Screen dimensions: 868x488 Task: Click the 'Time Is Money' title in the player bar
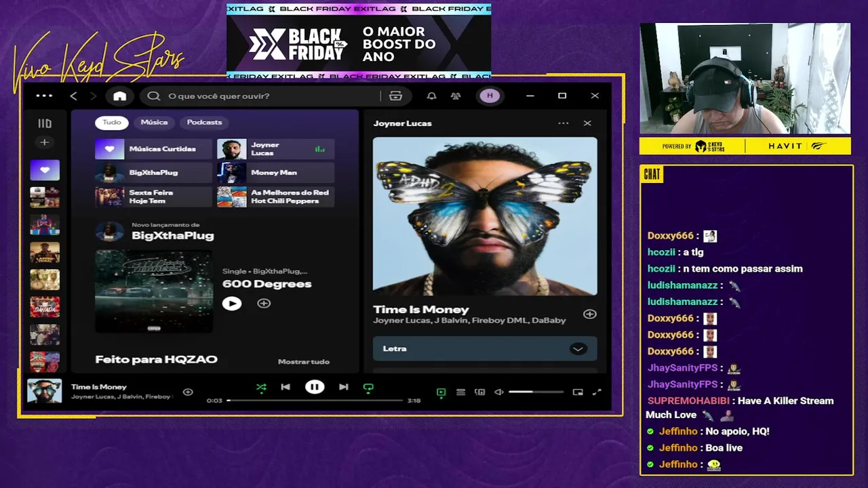(x=99, y=386)
